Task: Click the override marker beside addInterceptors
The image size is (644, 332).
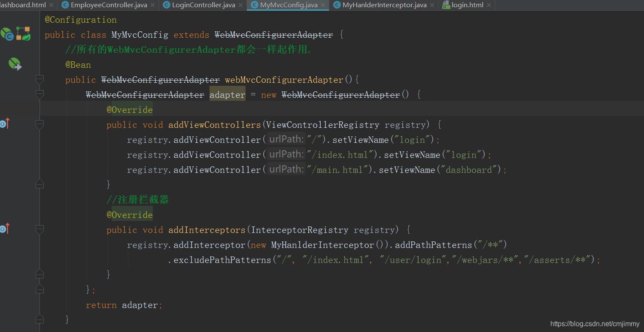Action: pos(4,229)
